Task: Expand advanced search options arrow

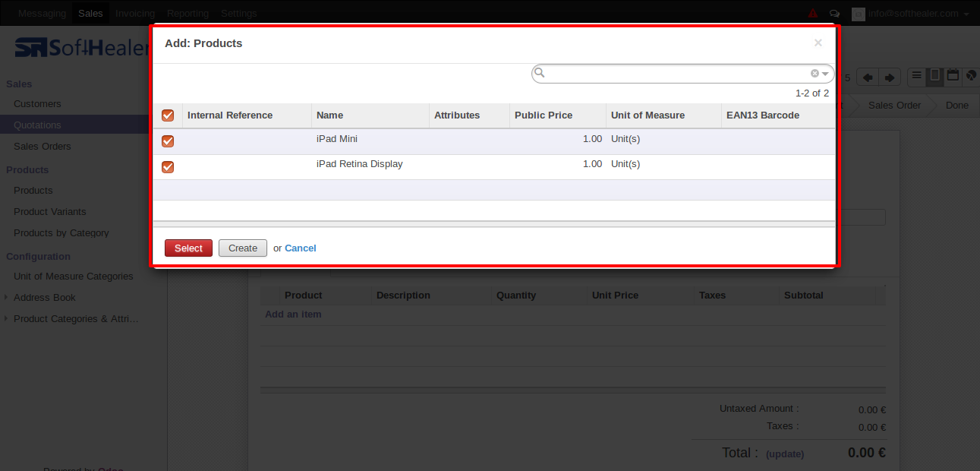Action: [825, 74]
